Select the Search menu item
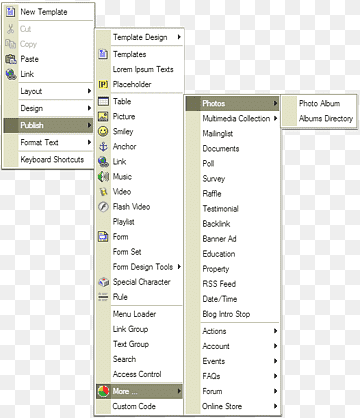The image size is (360, 418). point(140,359)
